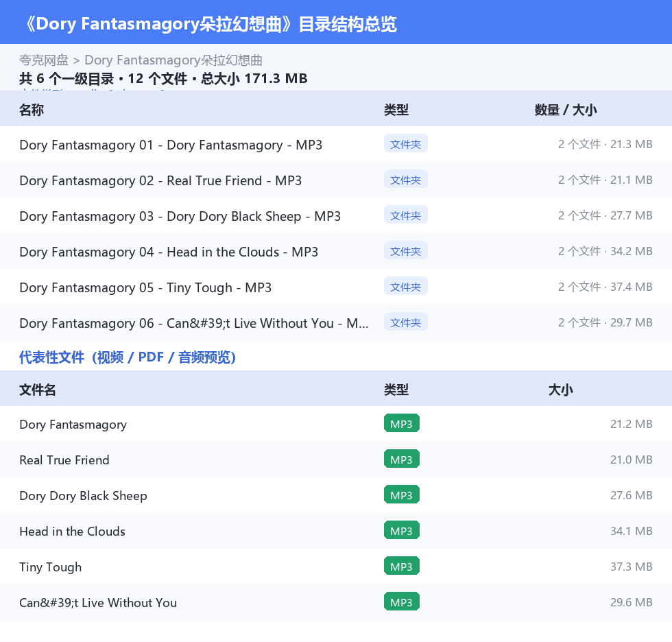Select the '2 个文件 · 21.1 MB' cell
Image resolution: width=672 pixels, height=642 pixels.
click(x=605, y=180)
